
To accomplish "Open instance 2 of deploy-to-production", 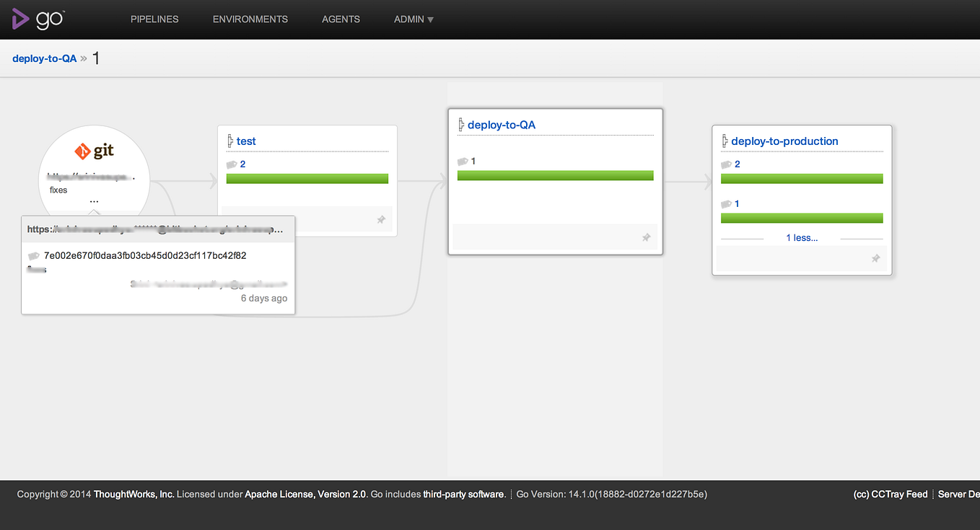I will tap(737, 164).
